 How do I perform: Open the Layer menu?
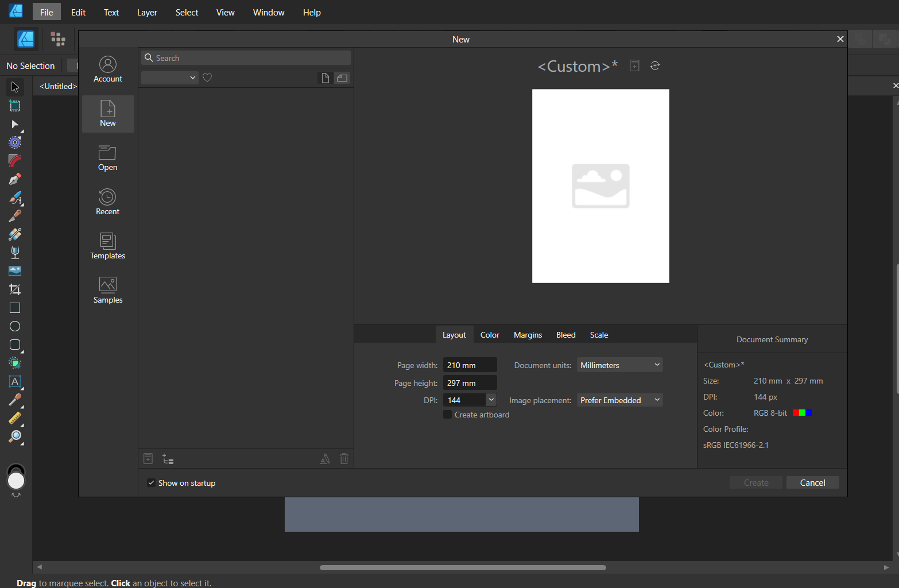[x=147, y=12]
